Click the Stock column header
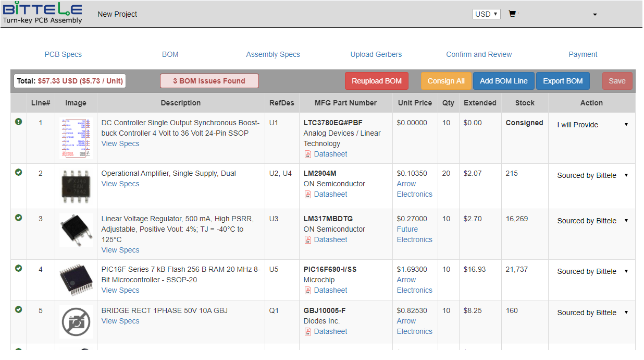Image resolution: width=644 pixels, height=360 pixels. coord(525,103)
